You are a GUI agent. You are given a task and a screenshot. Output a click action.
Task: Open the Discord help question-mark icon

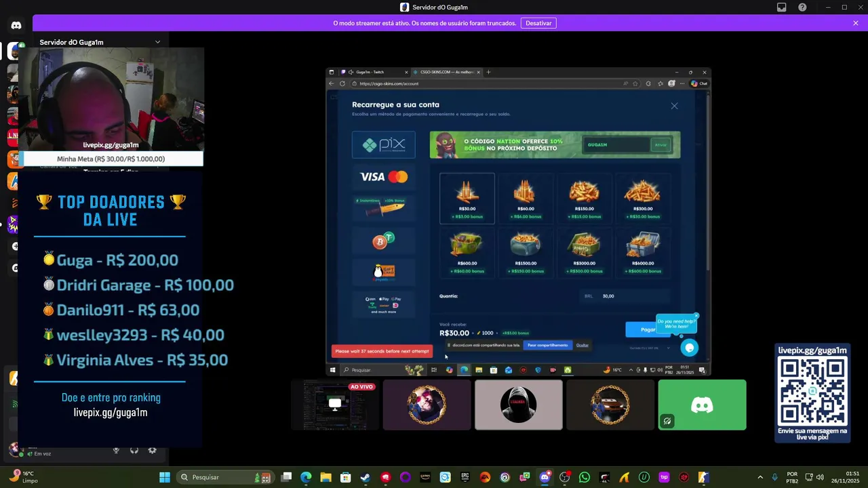pos(802,7)
